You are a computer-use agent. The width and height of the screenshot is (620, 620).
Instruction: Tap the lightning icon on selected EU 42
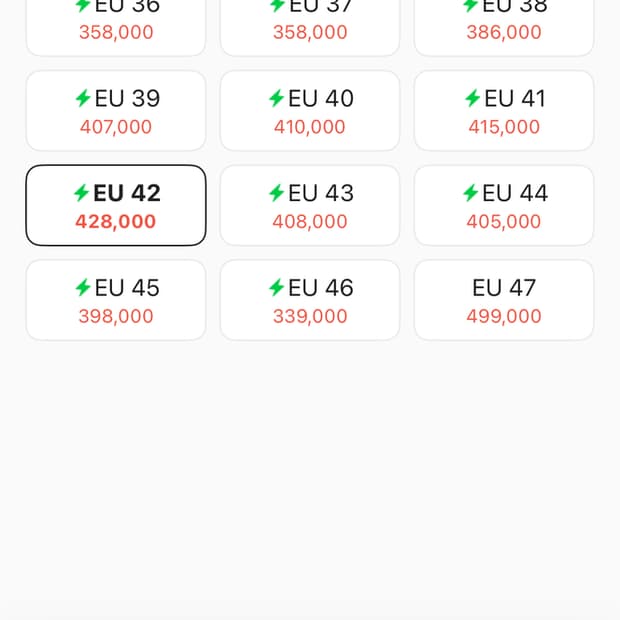(x=81, y=193)
